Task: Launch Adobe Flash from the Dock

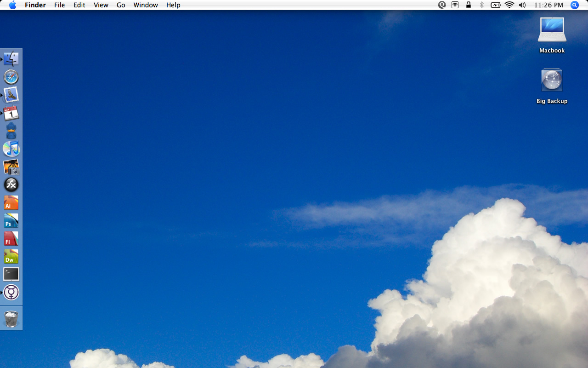Action: (x=11, y=239)
